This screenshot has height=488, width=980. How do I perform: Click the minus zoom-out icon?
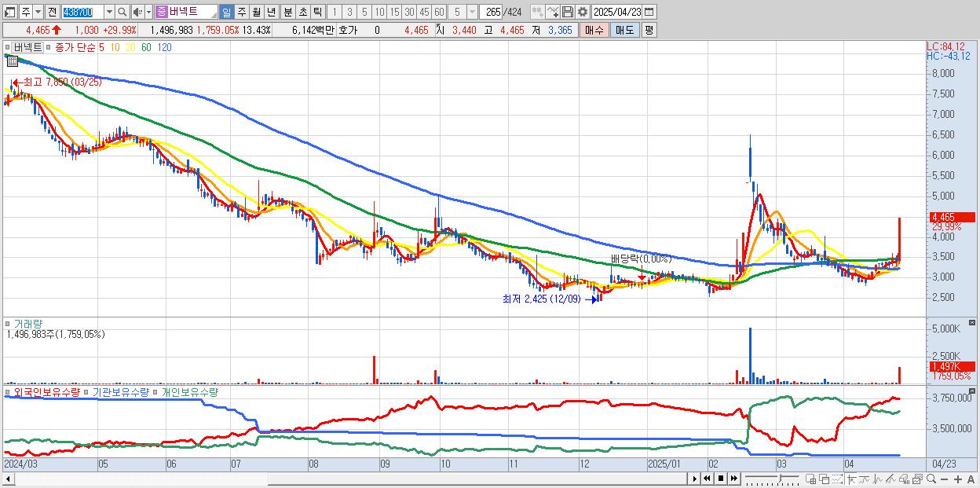[944, 479]
